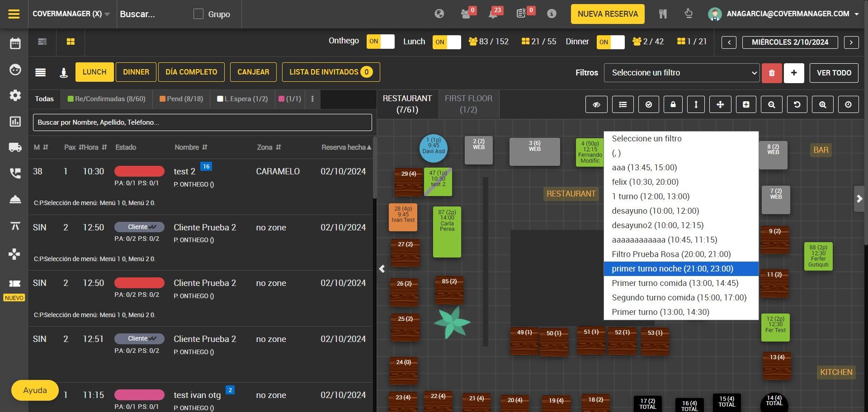Sort reservations by Zona column
The width and height of the screenshot is (868, 412).
pyautogui.click(x=269, y=147)
